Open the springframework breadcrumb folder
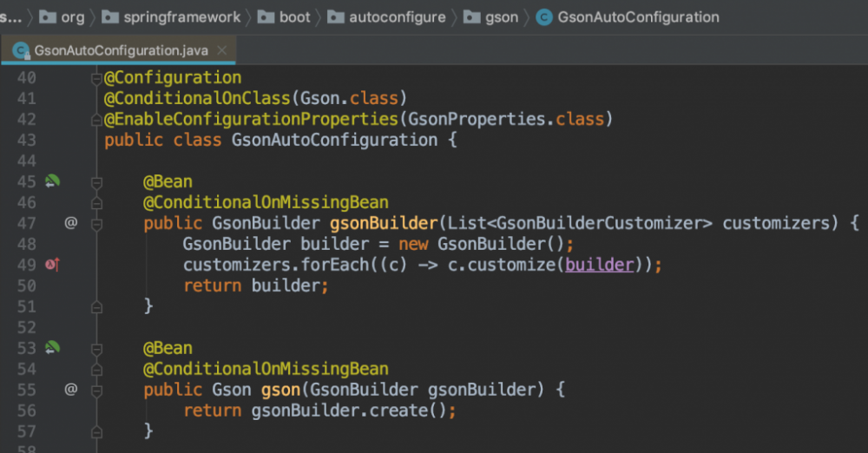868x453 pixels. [183, 16]
